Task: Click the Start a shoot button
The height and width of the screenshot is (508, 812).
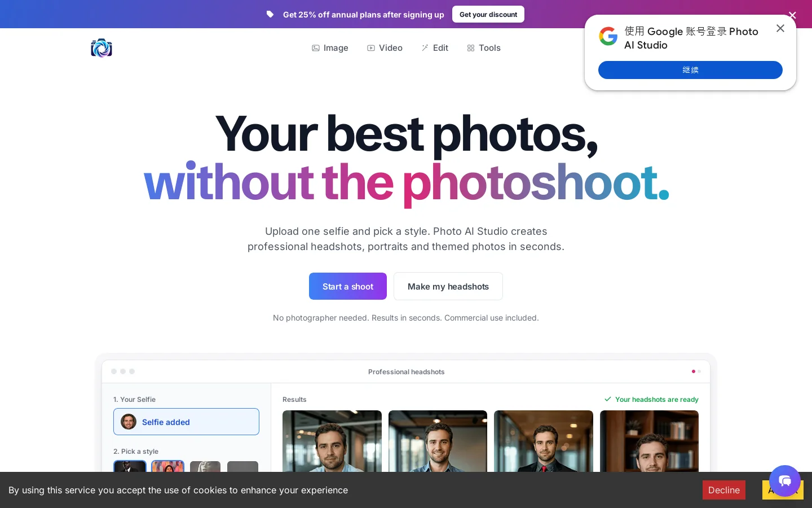Action: (348, 286)
